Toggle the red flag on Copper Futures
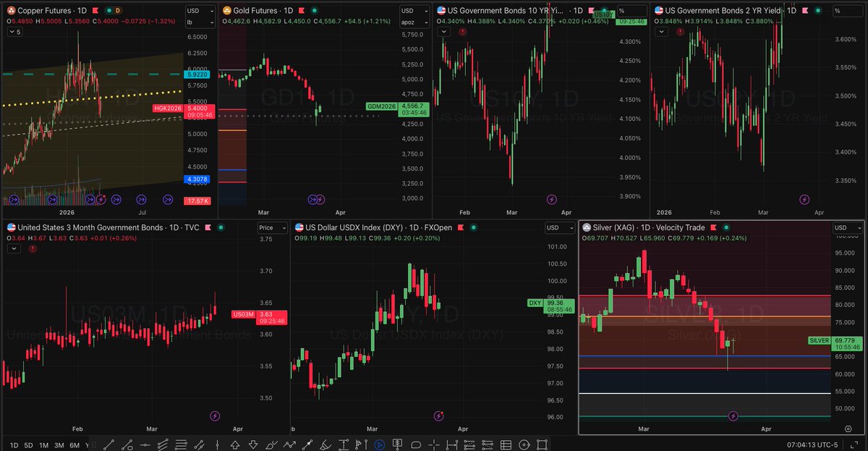This screenshot has width=868, height=451. [x=95, y=11]
